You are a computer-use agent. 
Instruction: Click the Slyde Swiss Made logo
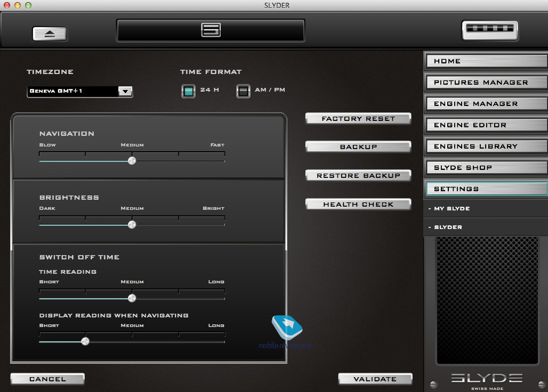coord(487,381)
